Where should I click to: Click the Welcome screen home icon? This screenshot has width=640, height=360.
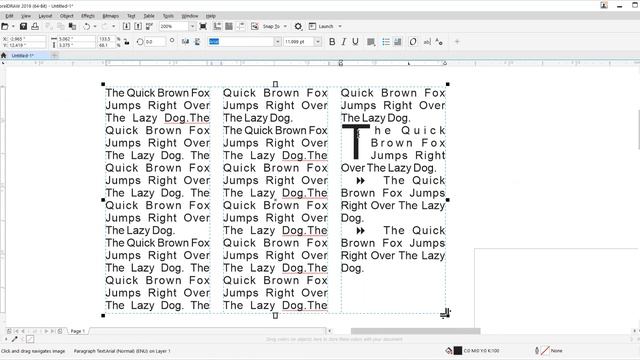4,55
